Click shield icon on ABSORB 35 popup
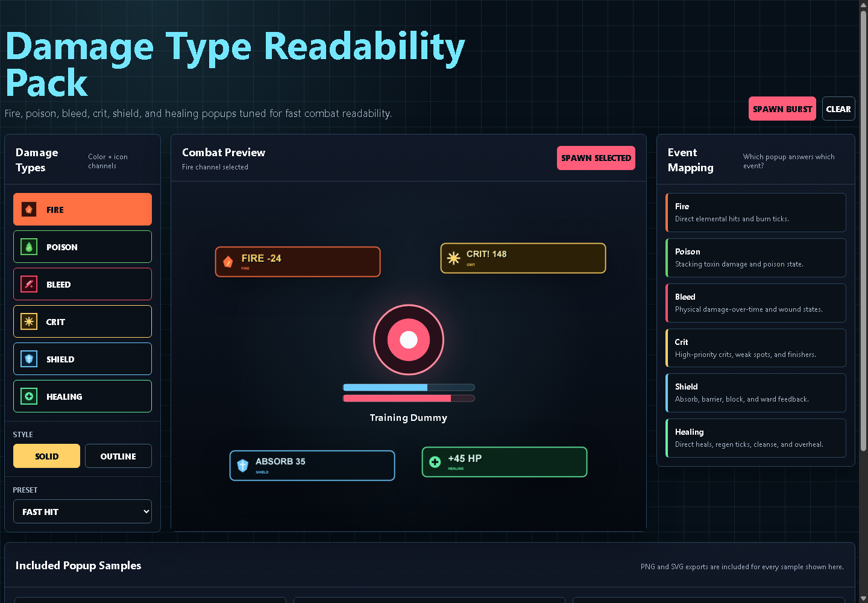 click(242, 466)
